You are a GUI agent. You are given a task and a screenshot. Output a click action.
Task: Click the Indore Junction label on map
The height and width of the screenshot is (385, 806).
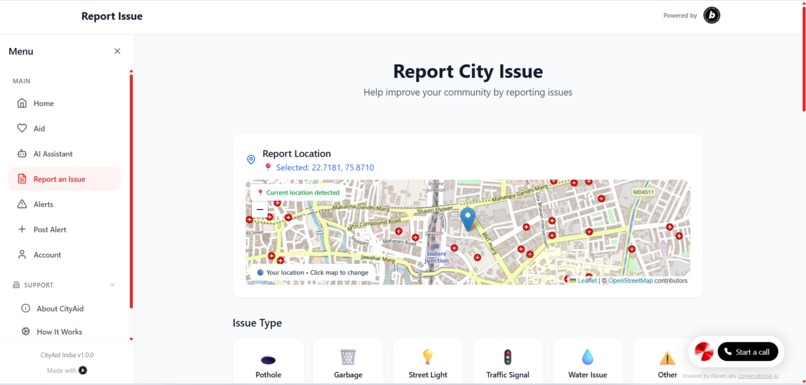pyautogui.click(x=436, y=258)
